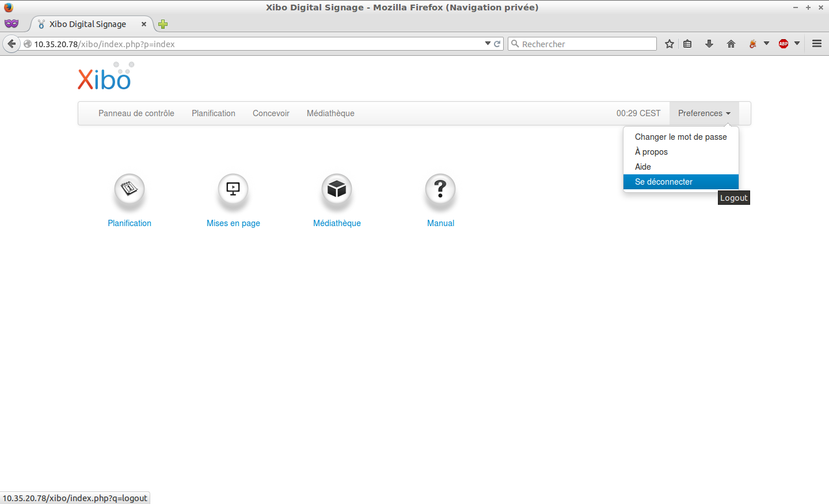829x504 pixels.
Task: Open the Médiathèque box icon
Action: pos(337,189)
